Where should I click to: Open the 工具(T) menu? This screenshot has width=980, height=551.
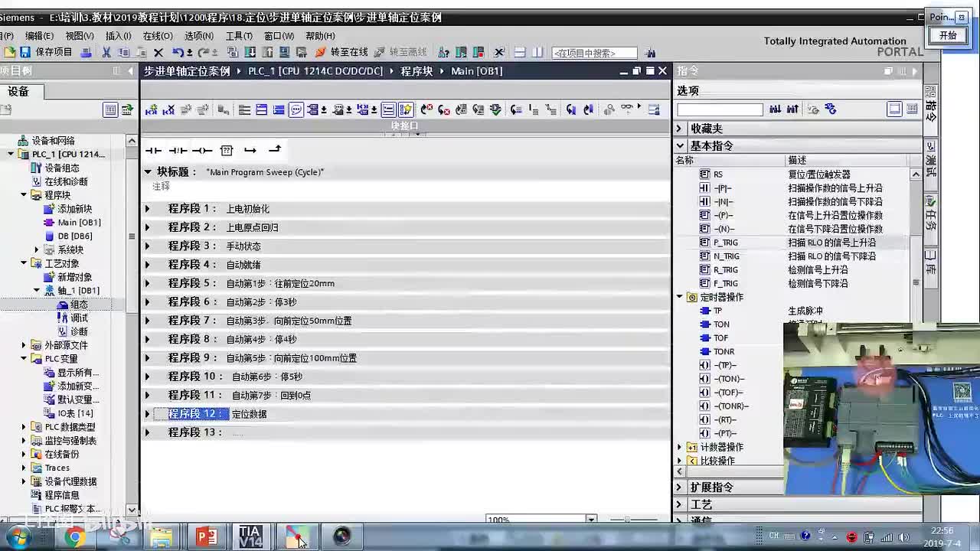(x=239, y=36)
